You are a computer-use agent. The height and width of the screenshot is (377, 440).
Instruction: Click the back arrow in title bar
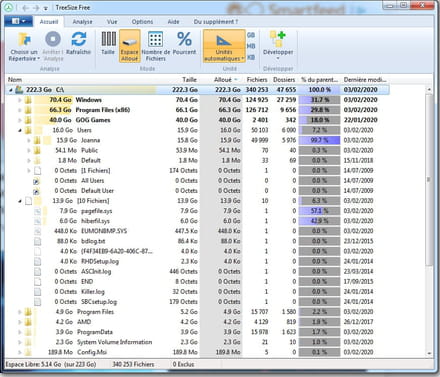(26, 8)
